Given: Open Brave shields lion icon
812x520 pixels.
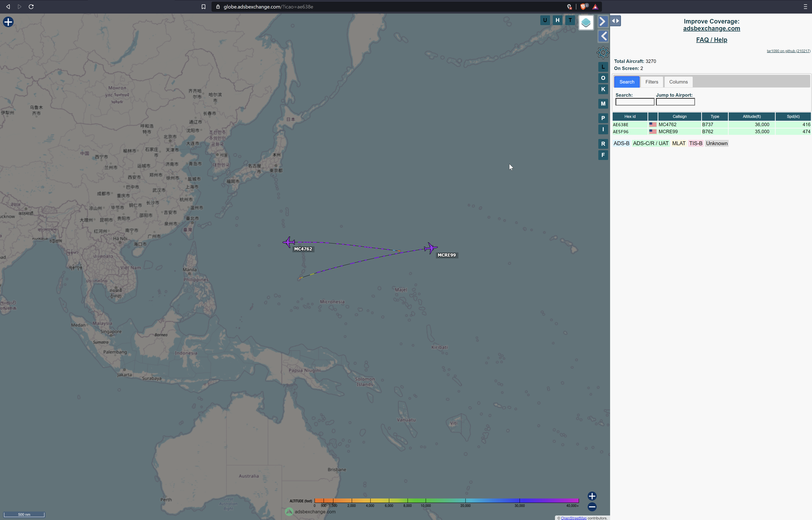Looking at the screenshot, I should (584, 7).
